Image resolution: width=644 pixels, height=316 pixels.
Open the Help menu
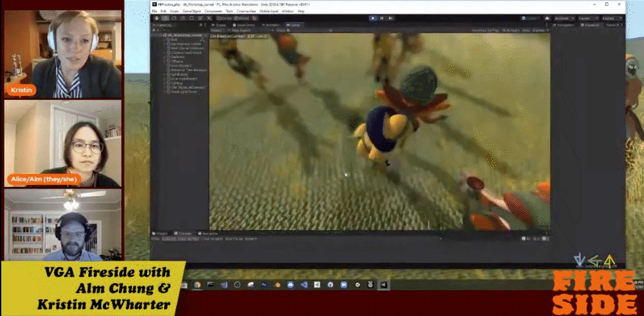pos(301,11)
